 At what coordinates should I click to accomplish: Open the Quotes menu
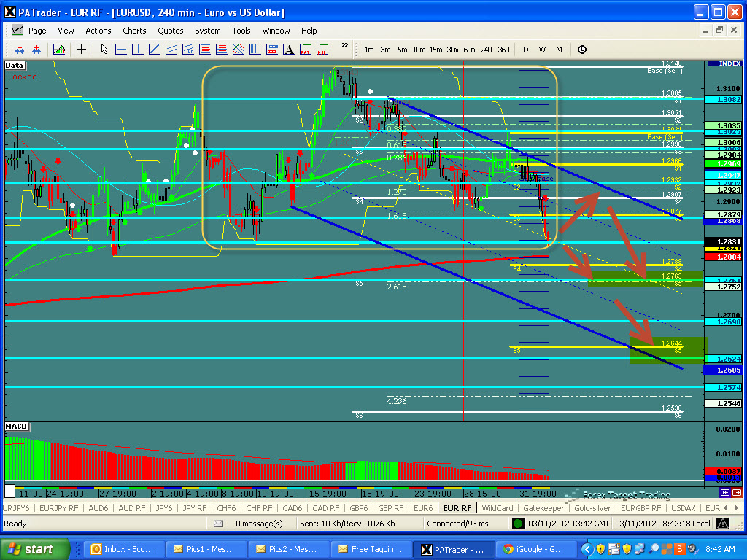[x=171, y=31]
